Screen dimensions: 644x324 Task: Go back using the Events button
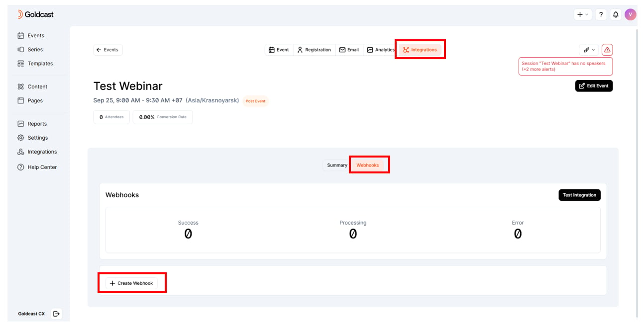[107, 50]
